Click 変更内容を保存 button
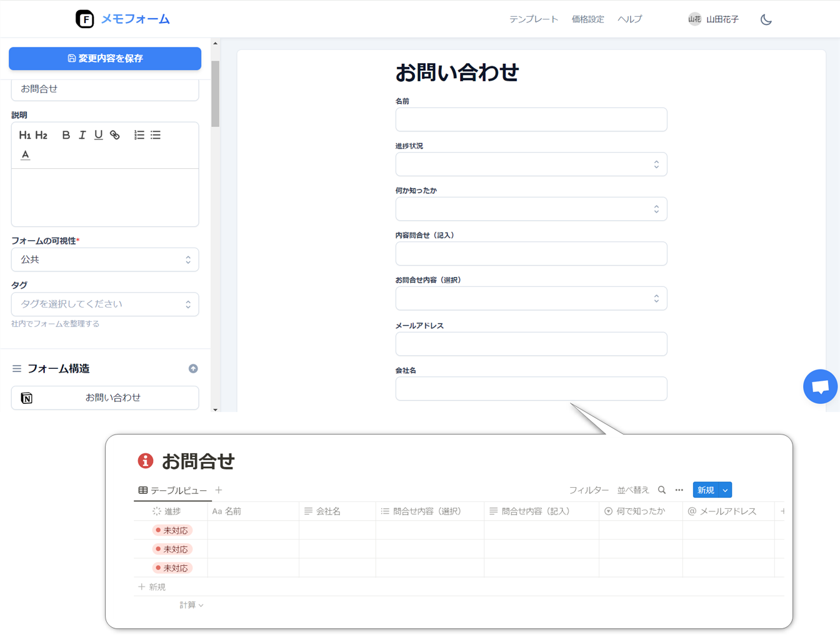Image resolution: width=840 pixels, height=639 pixels. pyautogui.click(x=105, y=58)
